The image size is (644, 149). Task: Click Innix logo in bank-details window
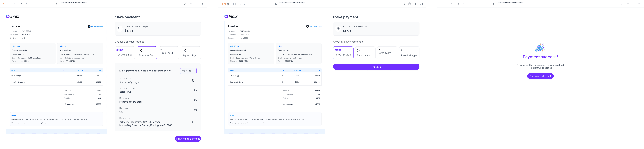point(12,16)
